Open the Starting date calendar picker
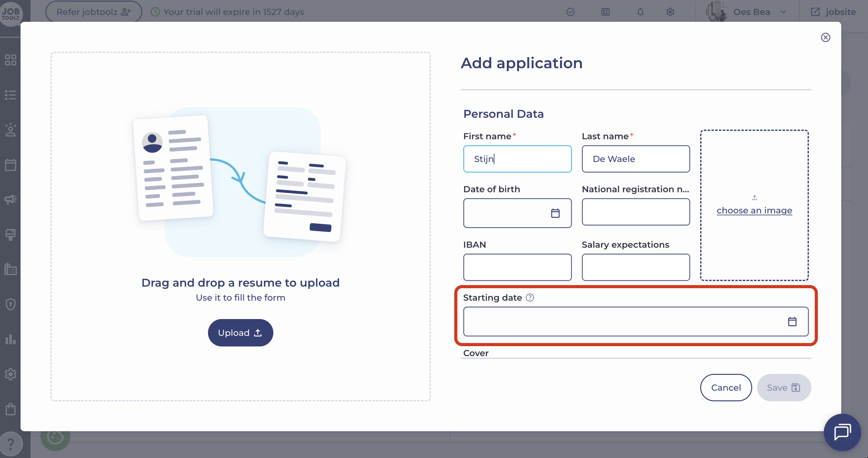This screenshot has width=868, height=458. coord(792,322)
